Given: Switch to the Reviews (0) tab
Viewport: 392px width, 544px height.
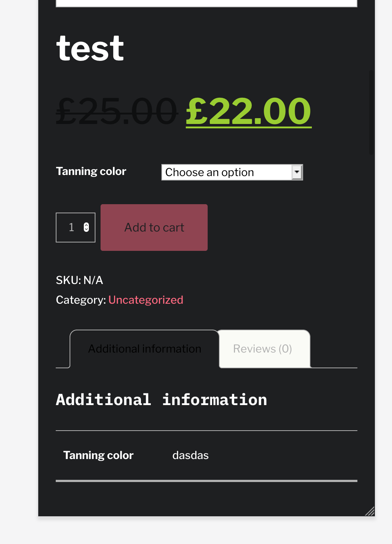Looking at the screenshot, I should (262, 349).
